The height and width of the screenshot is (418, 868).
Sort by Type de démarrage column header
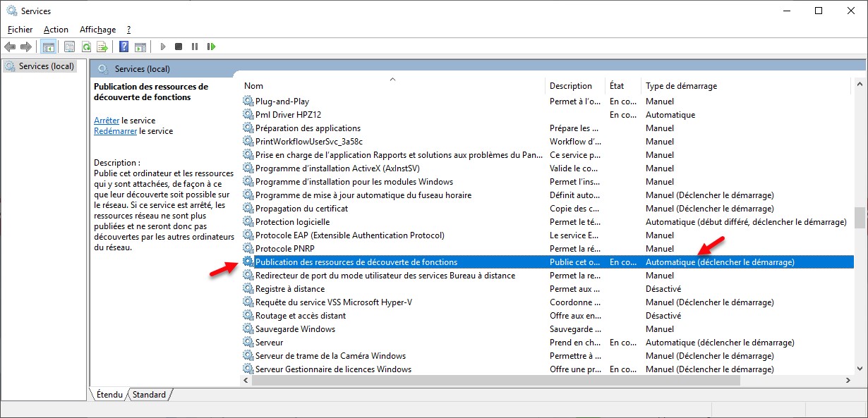681,86
